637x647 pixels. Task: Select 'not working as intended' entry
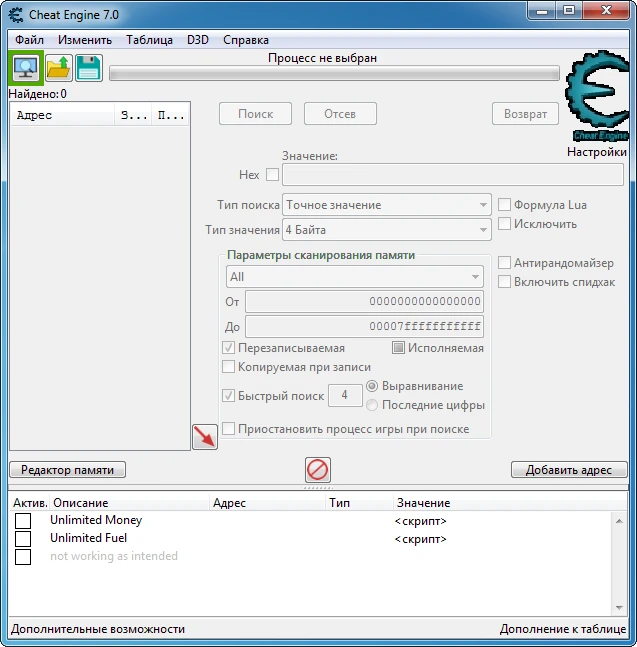click(x=114, y=557)
